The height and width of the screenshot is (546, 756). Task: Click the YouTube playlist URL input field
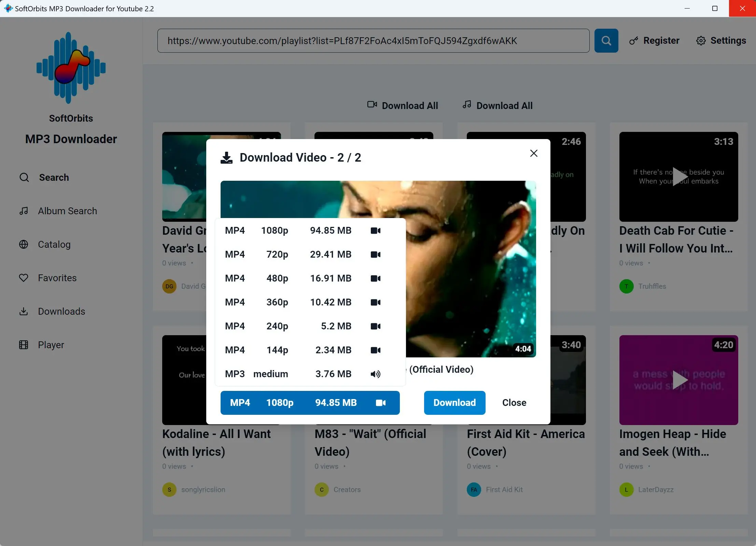tap(373, 41)
